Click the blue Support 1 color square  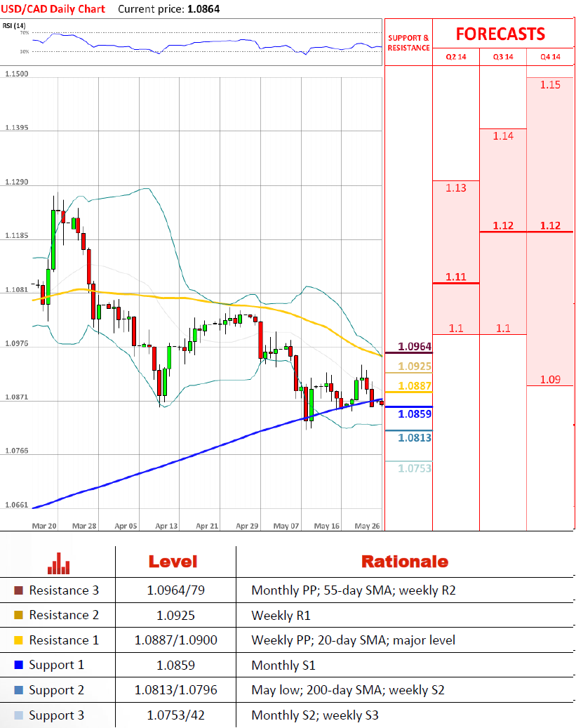coord(18,665)
